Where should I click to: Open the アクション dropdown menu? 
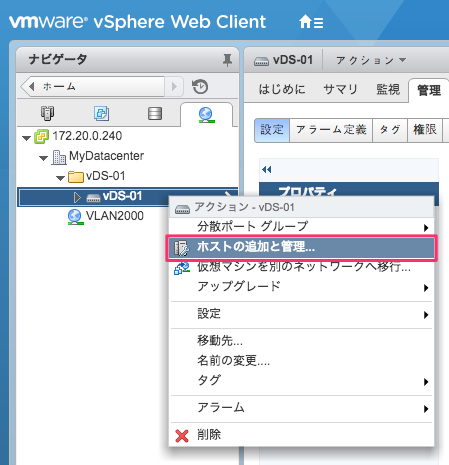[x=371, y=60]
